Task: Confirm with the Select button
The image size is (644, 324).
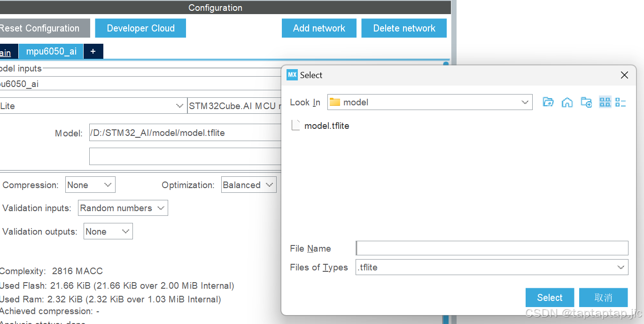Action: [550, 298]
